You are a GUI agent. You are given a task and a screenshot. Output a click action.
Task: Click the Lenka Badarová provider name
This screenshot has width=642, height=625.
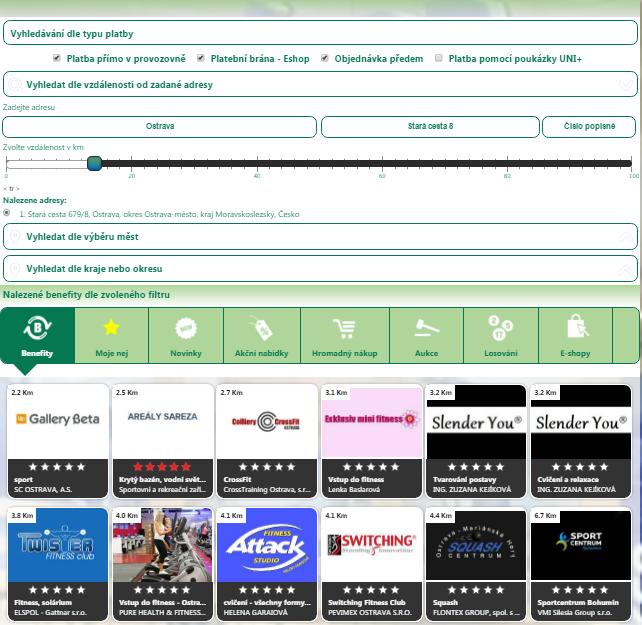point(354,489)
